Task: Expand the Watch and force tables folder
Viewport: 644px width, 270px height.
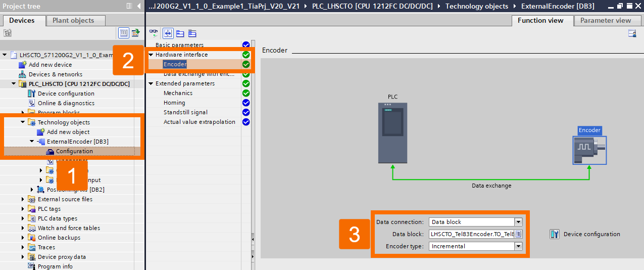Action: point(23,228)
